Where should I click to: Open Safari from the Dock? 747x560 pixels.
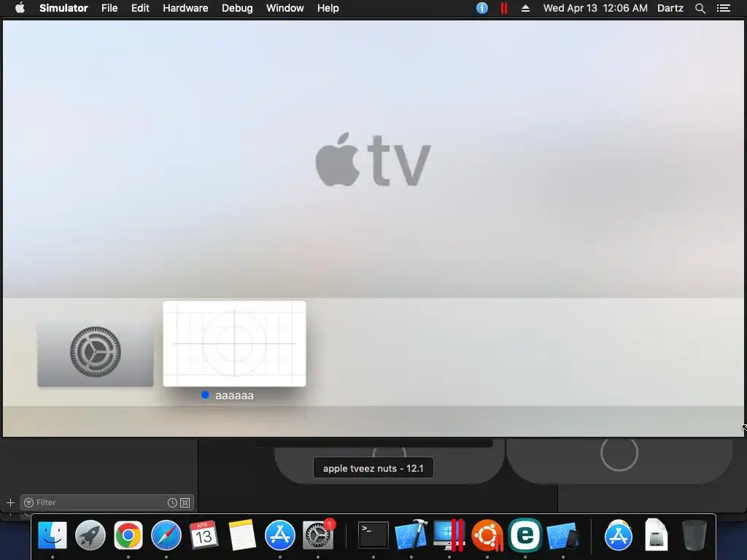(166, 535)
